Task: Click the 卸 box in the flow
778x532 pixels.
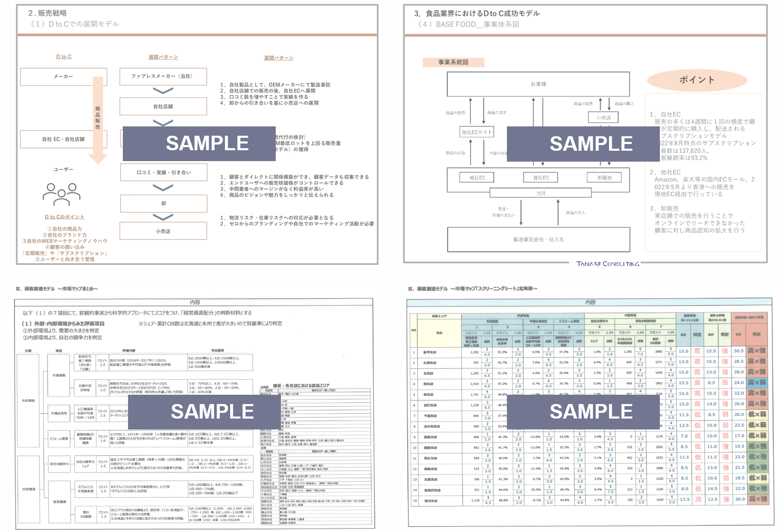Action: [163, 204]
